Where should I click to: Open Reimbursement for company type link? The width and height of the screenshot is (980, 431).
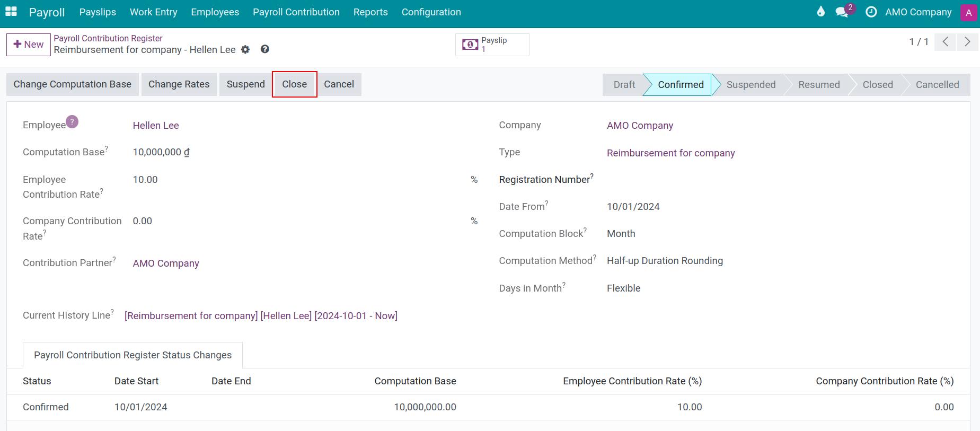tap(670, 153)
